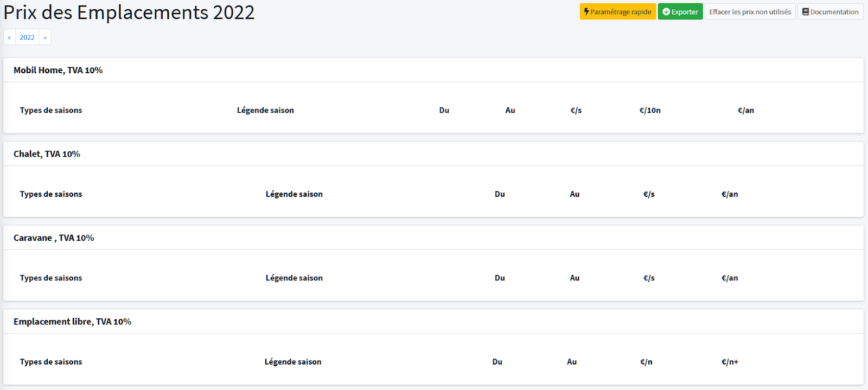Click Légende saison header in Mobil Home

coord(265,111)
